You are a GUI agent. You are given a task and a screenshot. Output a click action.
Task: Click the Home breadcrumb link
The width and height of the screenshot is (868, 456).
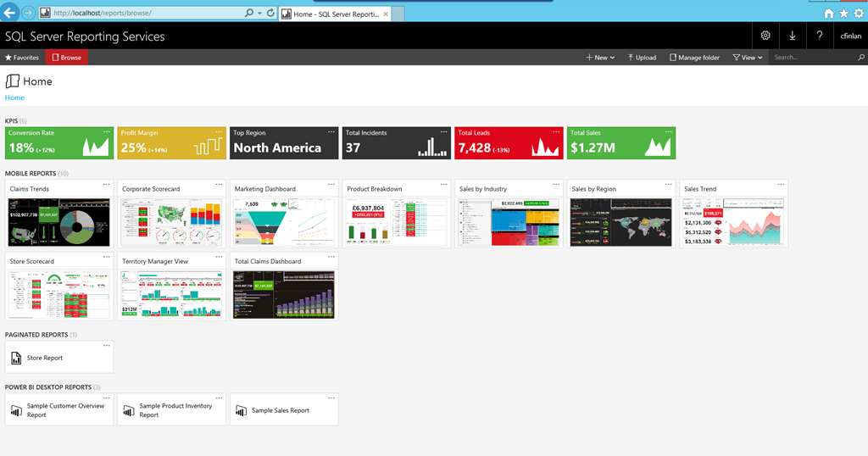(14, 97)
